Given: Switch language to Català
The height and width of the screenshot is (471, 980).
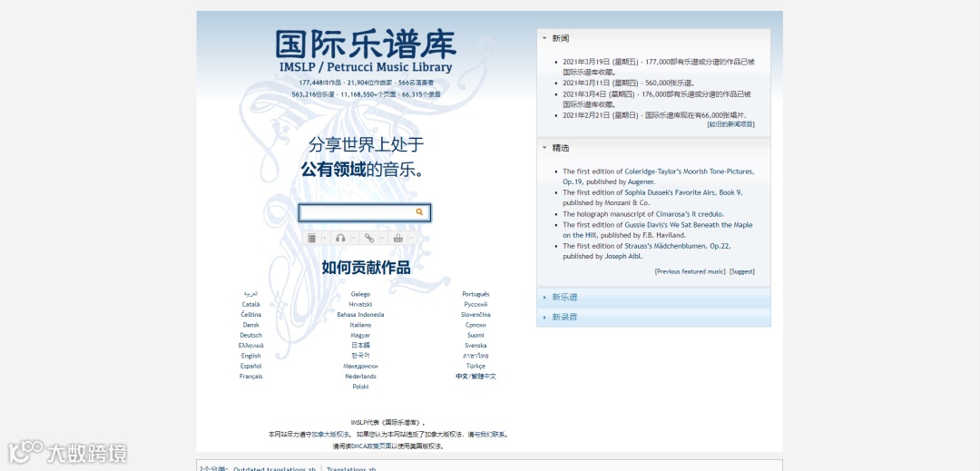Looking at the screenshot, I should tap(250, 304).
